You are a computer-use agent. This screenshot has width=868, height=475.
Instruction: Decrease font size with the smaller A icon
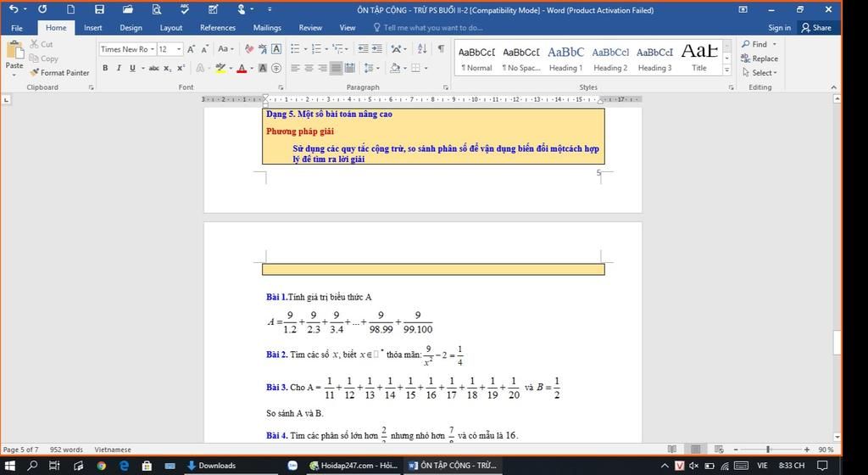click(x=204, y=49)
